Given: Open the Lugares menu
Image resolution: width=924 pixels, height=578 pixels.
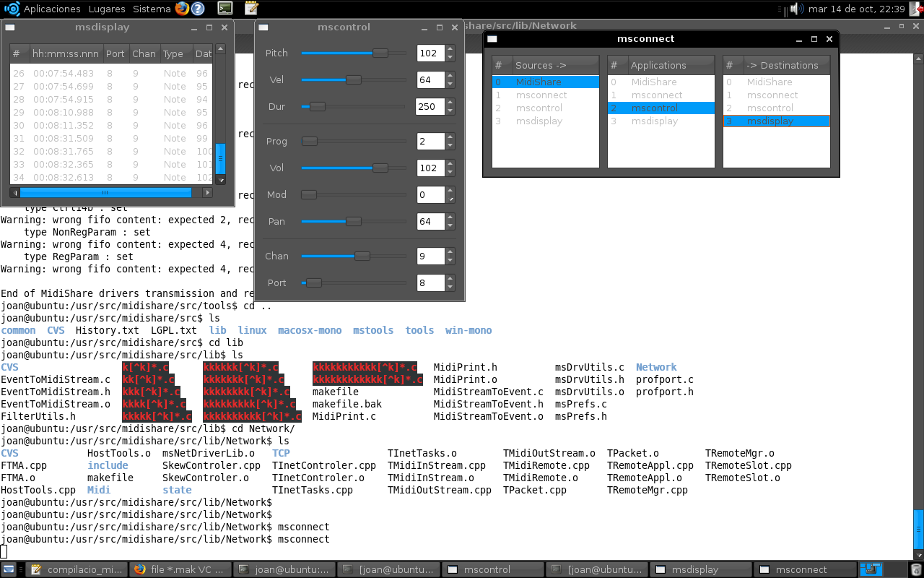Looking at the screenshot, I should (x=106, y=9).
